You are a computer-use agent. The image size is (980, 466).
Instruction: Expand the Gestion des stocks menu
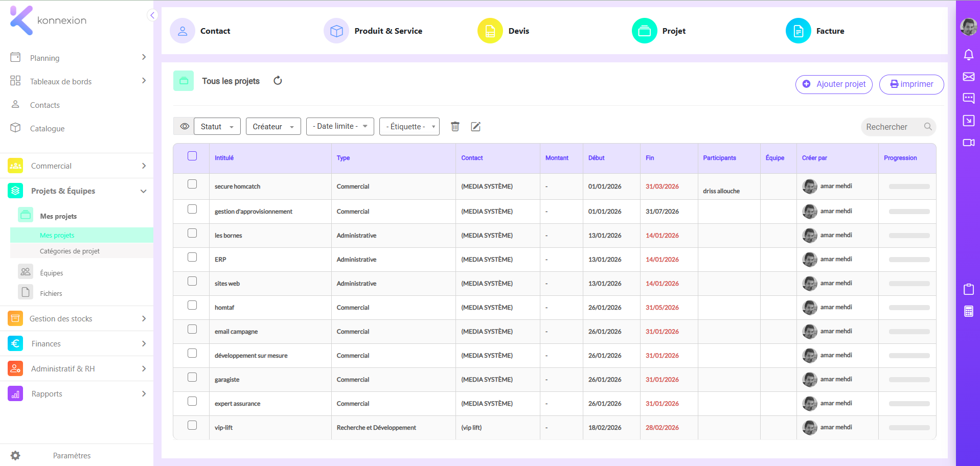[x=77, y=318]
